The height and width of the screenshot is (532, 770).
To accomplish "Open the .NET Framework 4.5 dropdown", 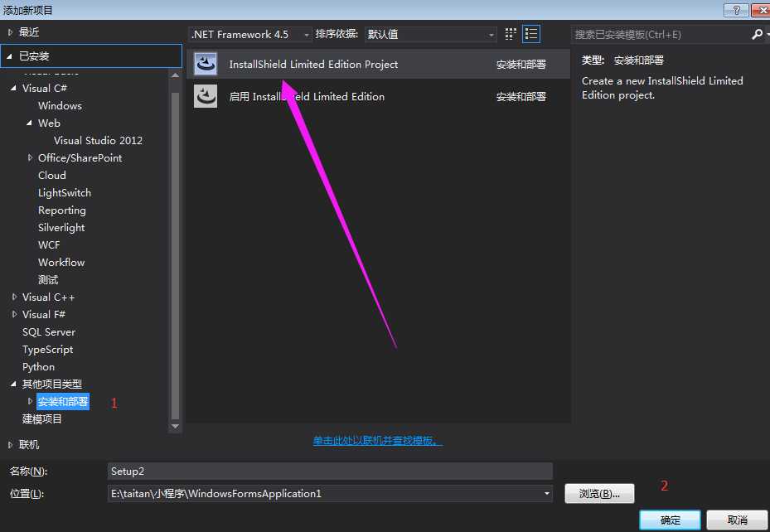I will coord(250,34).
